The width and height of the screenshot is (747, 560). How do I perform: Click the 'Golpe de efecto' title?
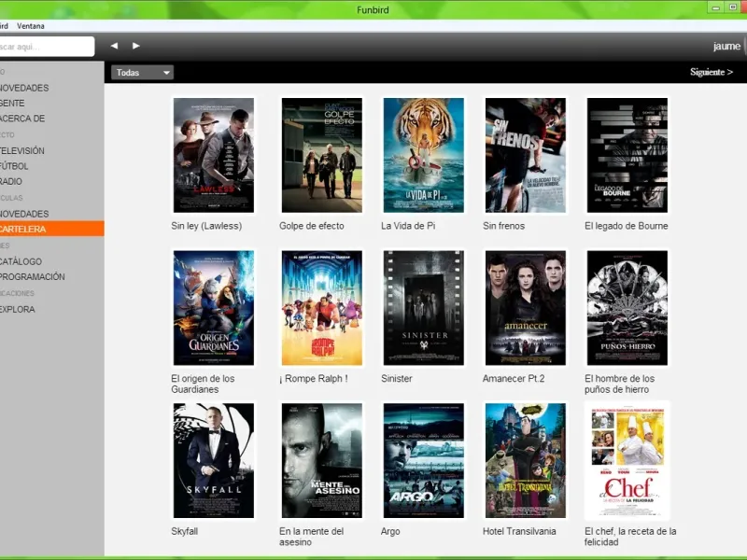[x=312, y=226]
